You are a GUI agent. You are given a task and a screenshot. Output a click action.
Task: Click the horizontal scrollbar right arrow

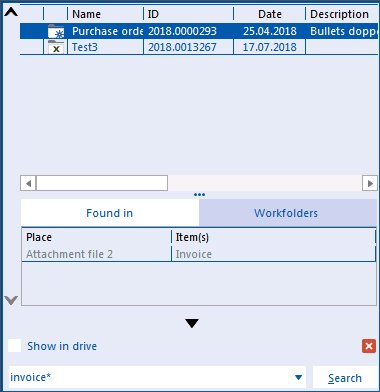point(370,183)
